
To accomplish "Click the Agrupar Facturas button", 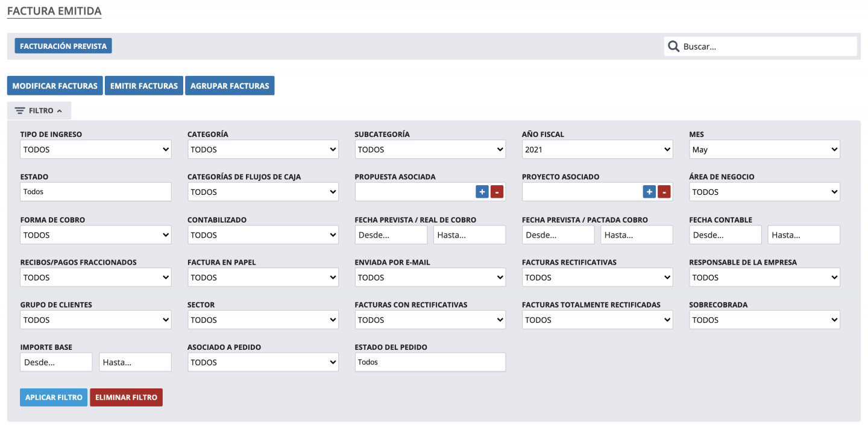I will (230, 86).
